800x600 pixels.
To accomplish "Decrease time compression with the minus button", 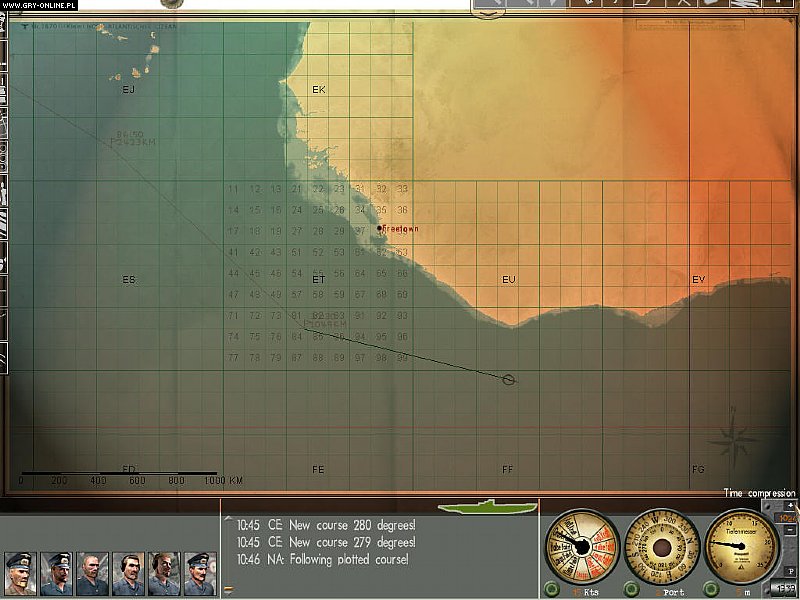I will tap(789, 530).
